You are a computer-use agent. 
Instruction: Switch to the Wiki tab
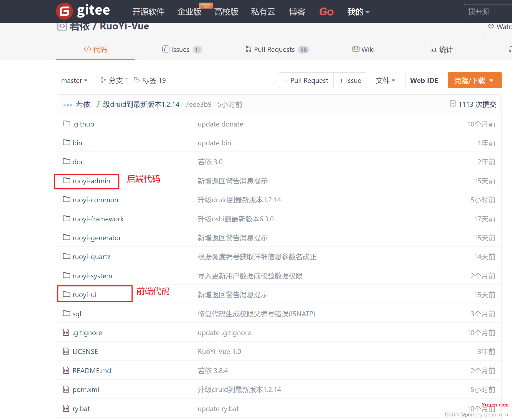(363, 49)
